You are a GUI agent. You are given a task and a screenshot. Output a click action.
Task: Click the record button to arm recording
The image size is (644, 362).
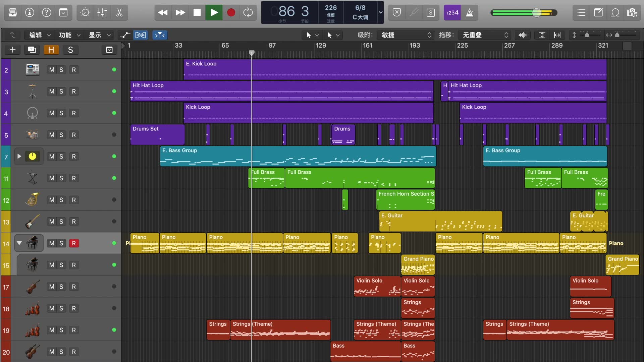pos(230,12)
